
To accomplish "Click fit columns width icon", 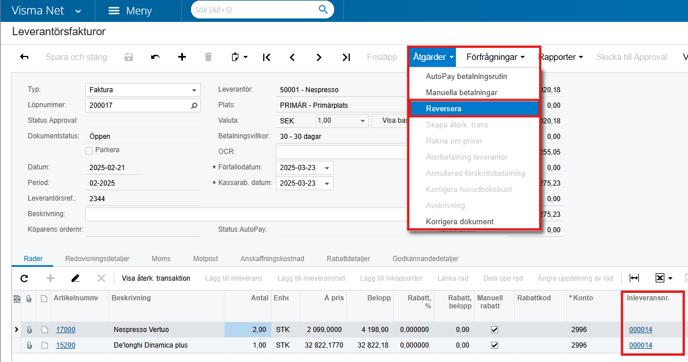I will pyautogui.click(x=634, y=278).
